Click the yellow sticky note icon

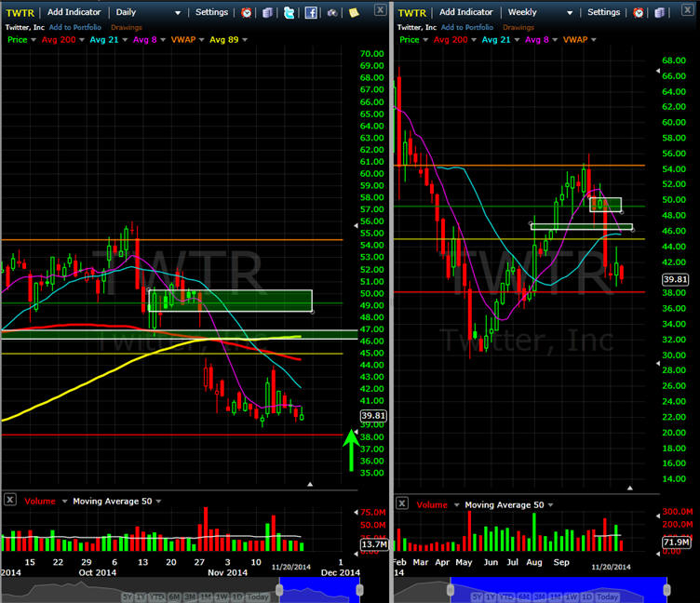(354, 12)
